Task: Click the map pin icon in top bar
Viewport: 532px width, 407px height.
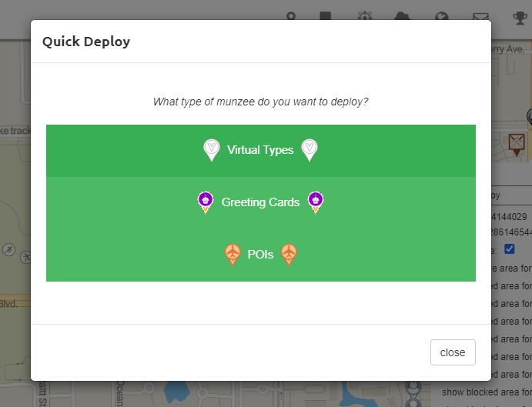Action: coord(291,16)
